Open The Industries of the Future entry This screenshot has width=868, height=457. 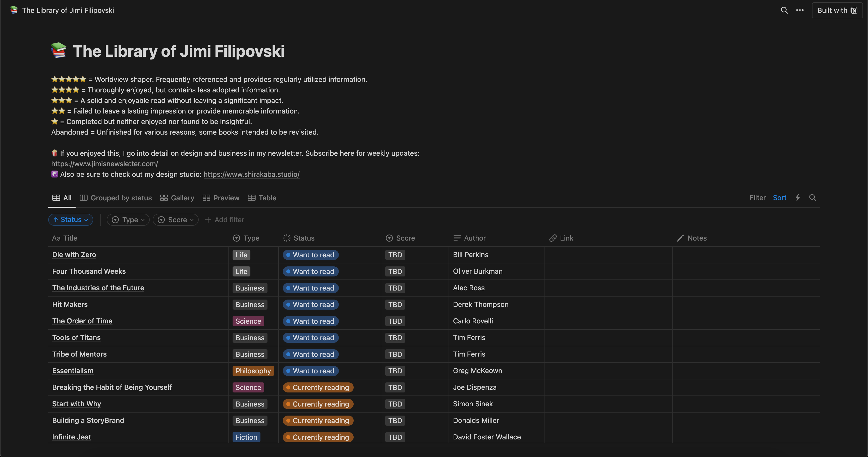tap(98, 288)
